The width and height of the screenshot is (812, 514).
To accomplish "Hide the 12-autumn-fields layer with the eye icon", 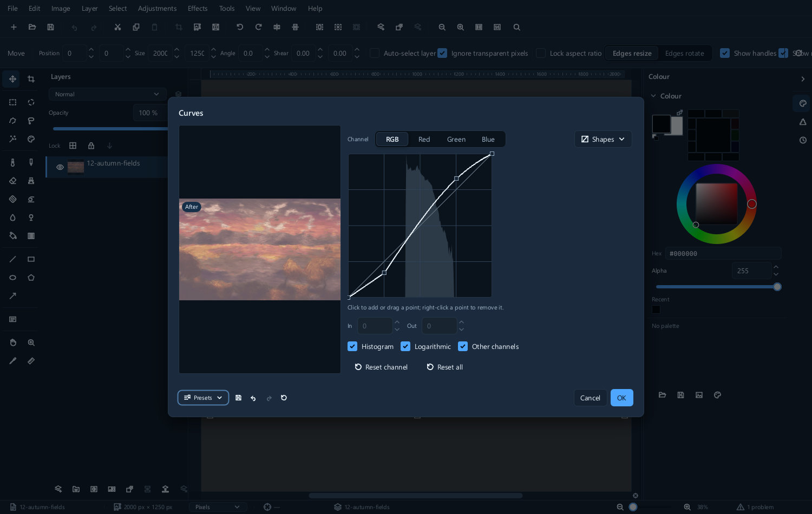I will pos(60,167).
